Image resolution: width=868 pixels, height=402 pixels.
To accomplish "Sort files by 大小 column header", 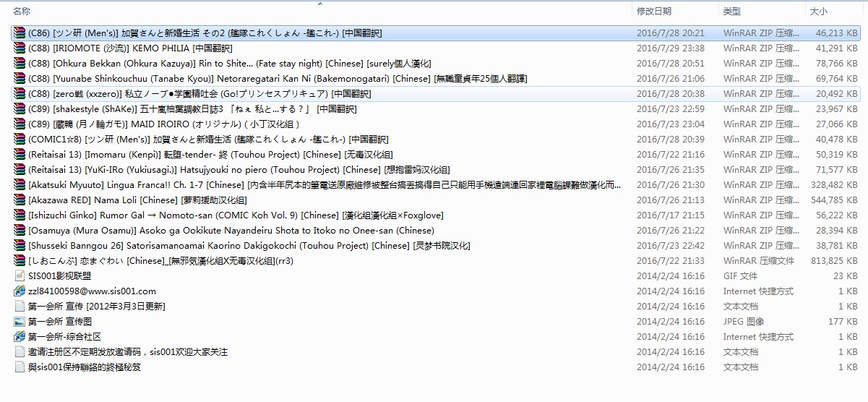I will point(818,12).
